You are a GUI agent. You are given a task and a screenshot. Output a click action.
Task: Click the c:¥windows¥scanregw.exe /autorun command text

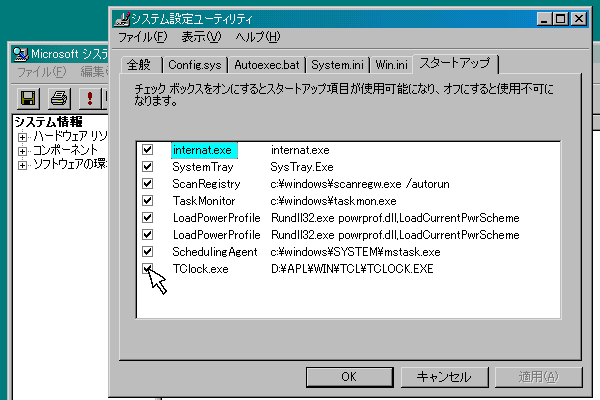pyautogui.click(x=360, y=184)
